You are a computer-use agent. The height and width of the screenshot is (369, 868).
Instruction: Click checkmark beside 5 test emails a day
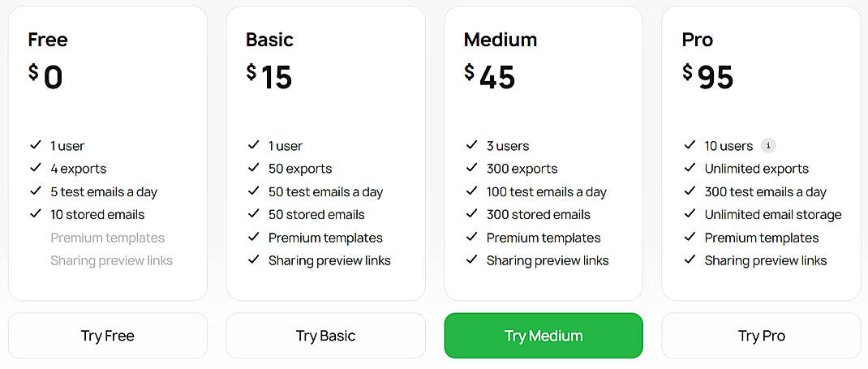click(x=36, y=191)
